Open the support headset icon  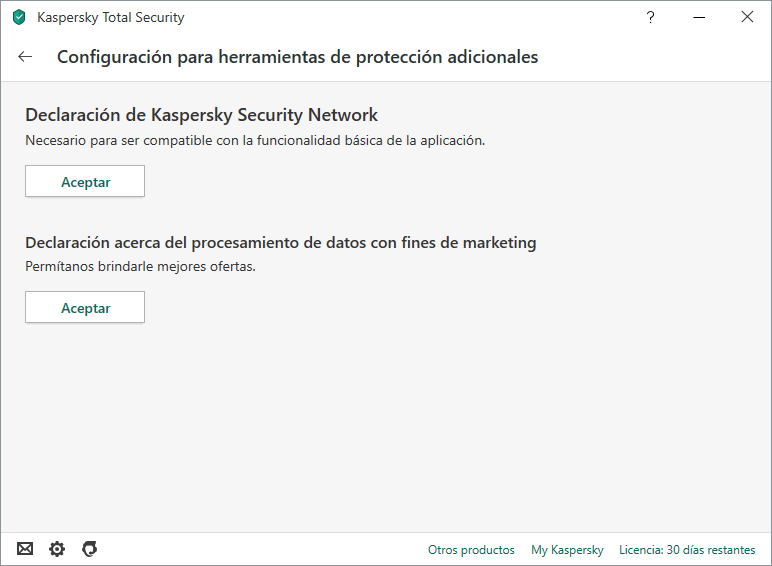click(x=89, y=549)
